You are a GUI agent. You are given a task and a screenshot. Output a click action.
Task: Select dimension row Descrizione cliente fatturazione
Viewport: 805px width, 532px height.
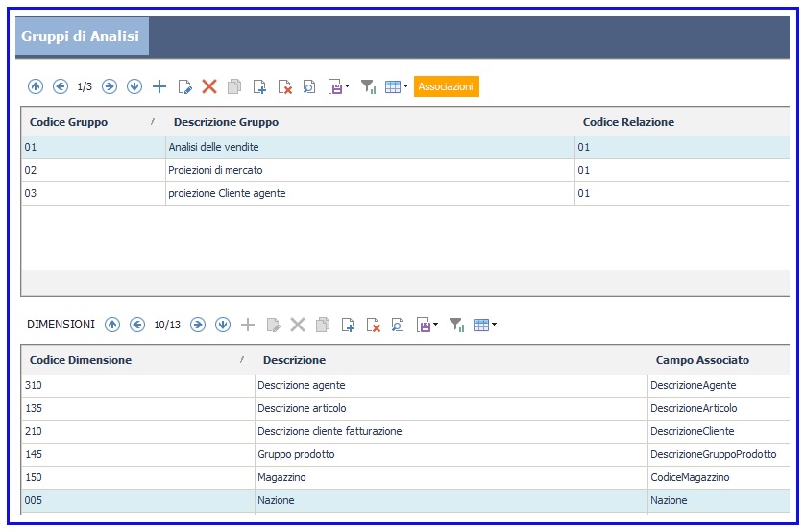(405, 431)
